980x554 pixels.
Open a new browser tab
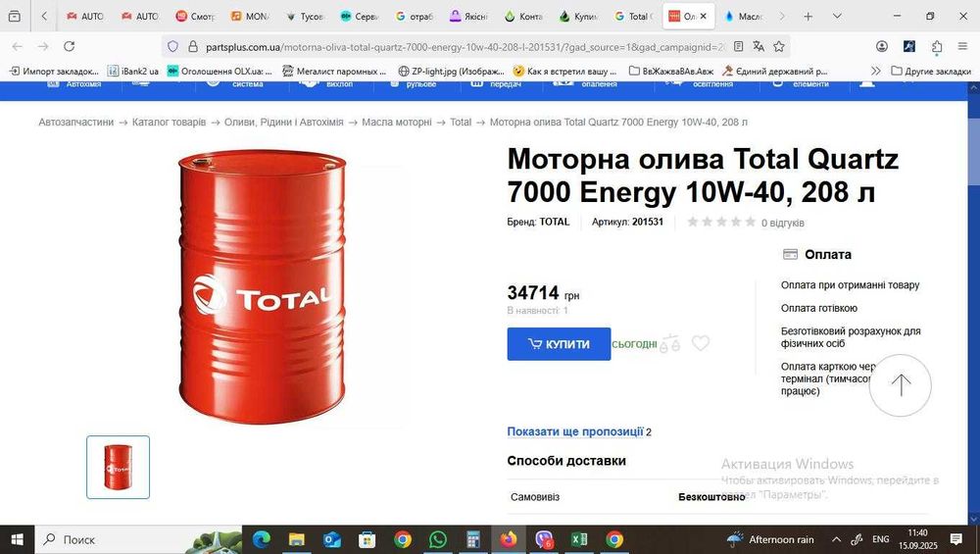(808, 17)
